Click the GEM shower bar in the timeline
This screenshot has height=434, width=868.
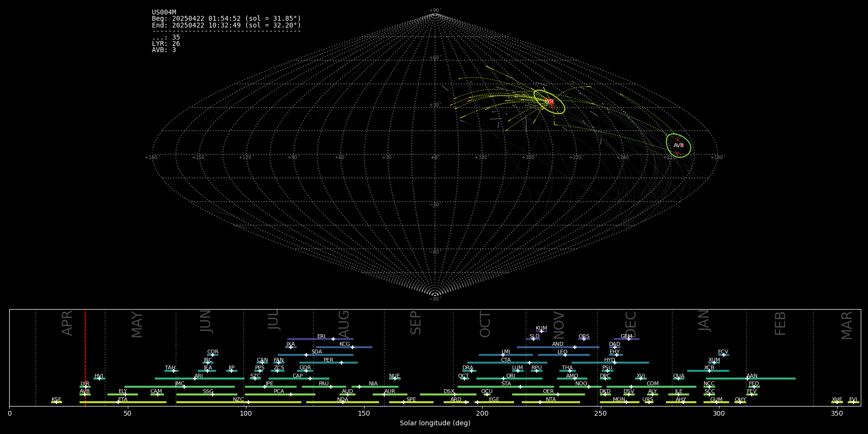[x=626, y=339]
